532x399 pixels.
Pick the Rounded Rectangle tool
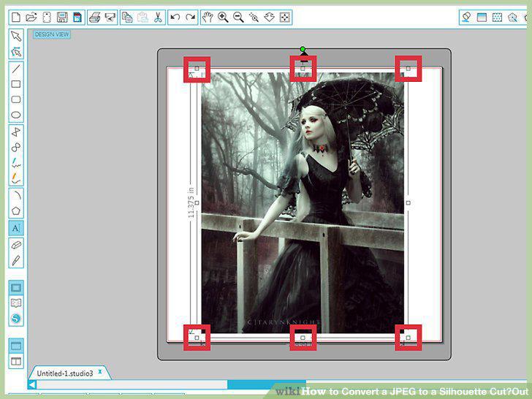tap(16, 99)
